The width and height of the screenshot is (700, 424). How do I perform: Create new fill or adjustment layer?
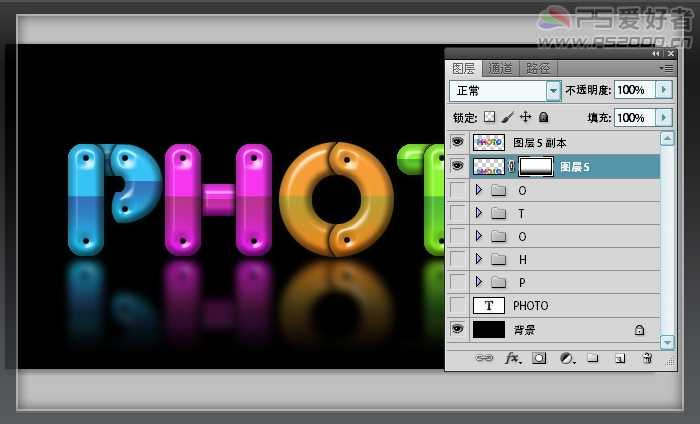coord(567,358)
